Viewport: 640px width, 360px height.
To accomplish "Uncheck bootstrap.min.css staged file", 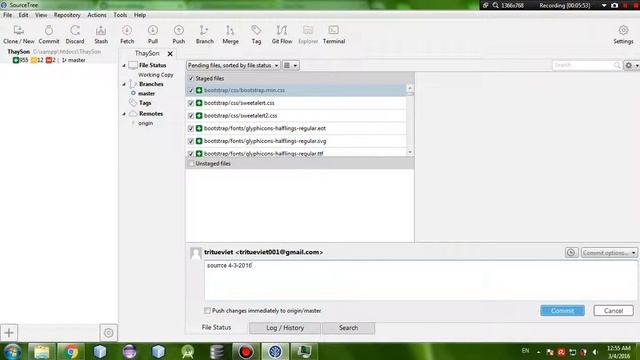I will (191, 90).
